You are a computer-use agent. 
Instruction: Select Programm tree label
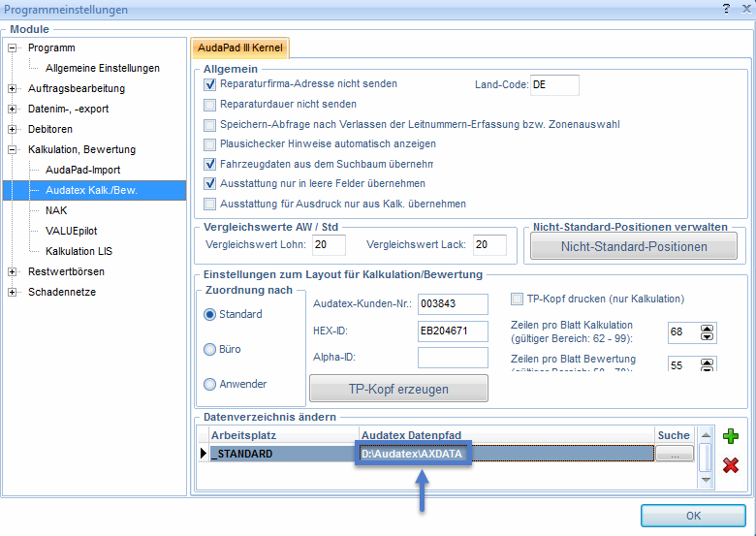click(51, 47)
